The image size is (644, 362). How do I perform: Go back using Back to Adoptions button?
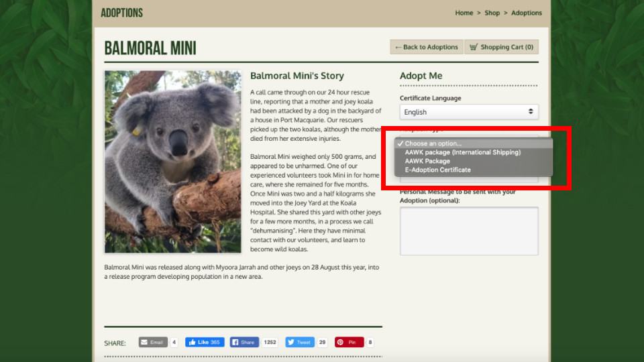coord(426,47)
